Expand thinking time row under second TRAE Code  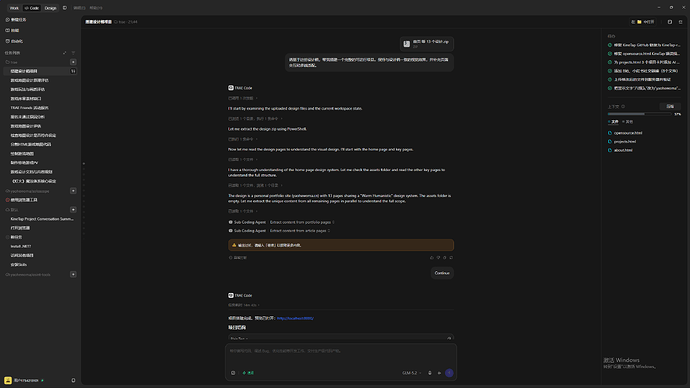pyautogui.click(x=243, y=305)
